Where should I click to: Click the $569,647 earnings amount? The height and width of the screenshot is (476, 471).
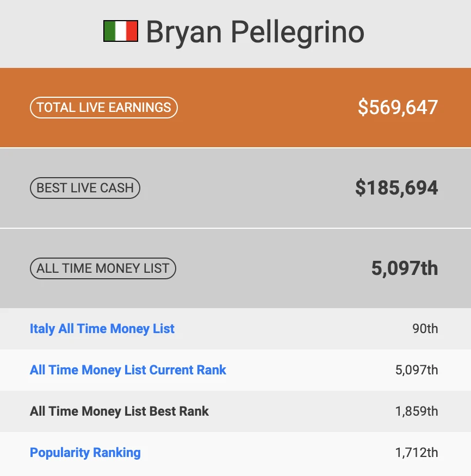(x=398, y=108)
